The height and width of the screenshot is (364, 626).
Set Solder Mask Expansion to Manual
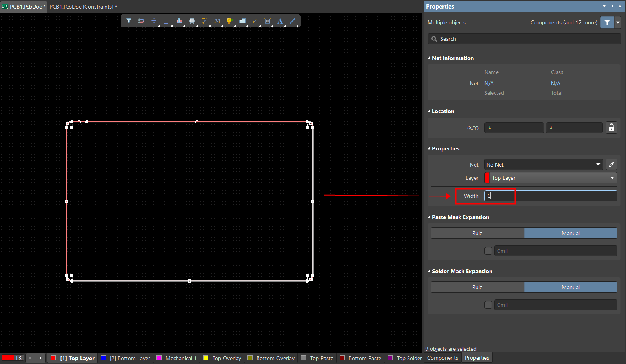570,287
